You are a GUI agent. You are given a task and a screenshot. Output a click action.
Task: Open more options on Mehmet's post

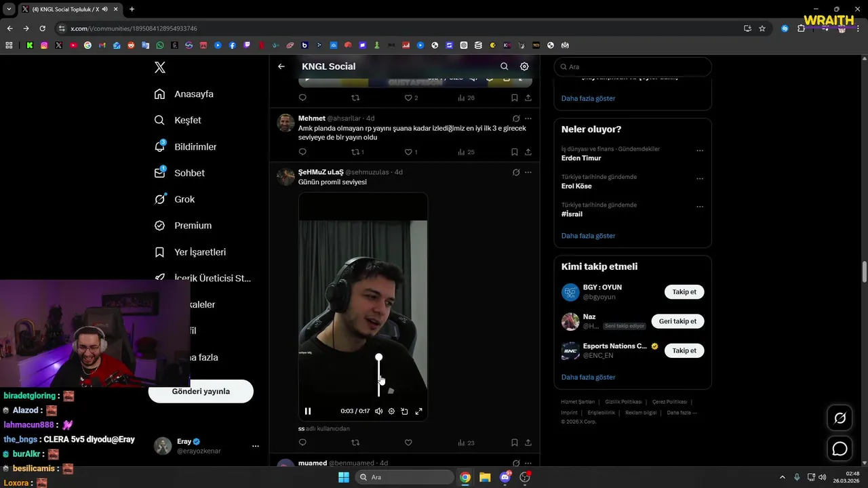click(528, 119)
